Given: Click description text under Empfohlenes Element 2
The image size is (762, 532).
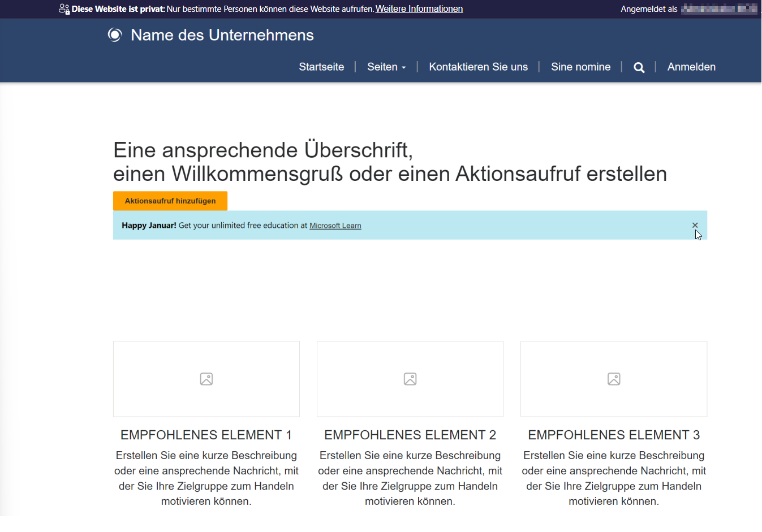Looking at the screenshot, I should pos(410,478).
